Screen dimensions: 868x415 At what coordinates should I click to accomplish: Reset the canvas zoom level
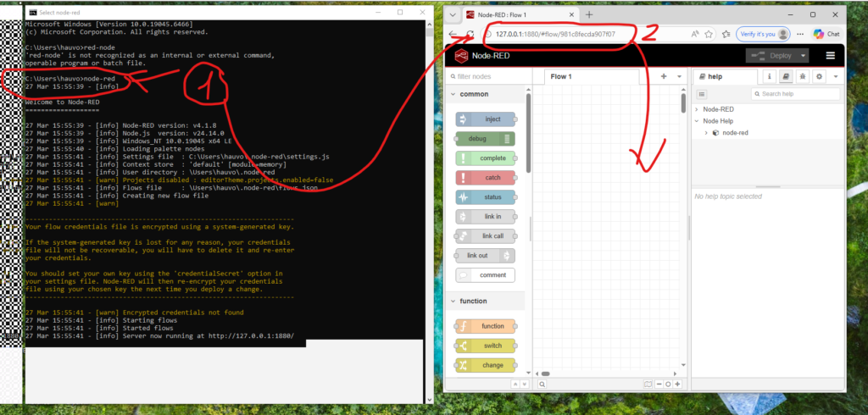pos(668,385)
